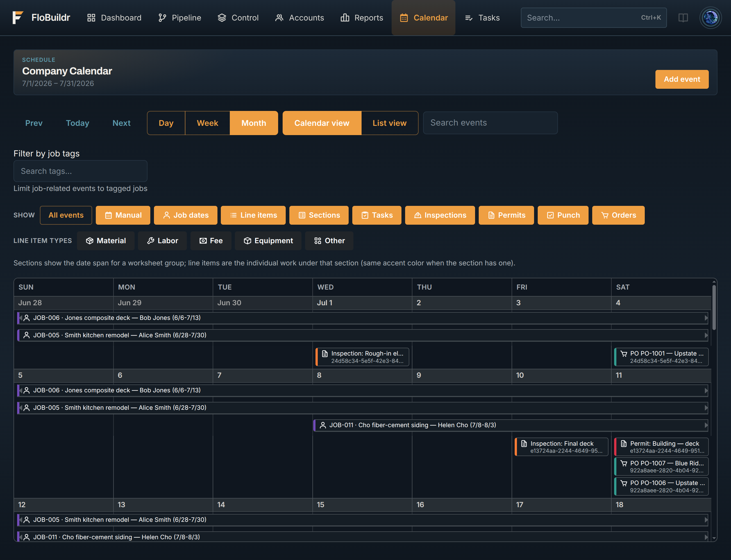This screenshot has width=731, height=560.
Task: Click the calendar icon in Calendar tab
Action: point(404,18)
